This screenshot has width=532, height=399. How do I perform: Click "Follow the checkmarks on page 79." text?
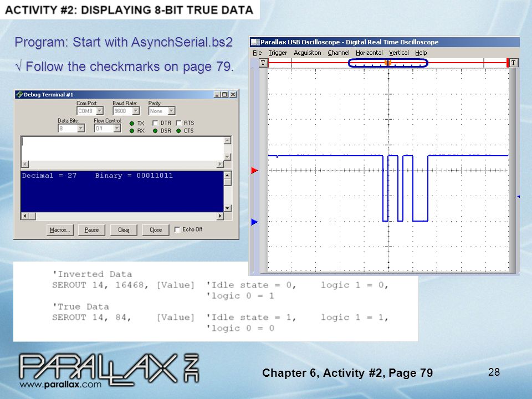(x=130, y=66)
